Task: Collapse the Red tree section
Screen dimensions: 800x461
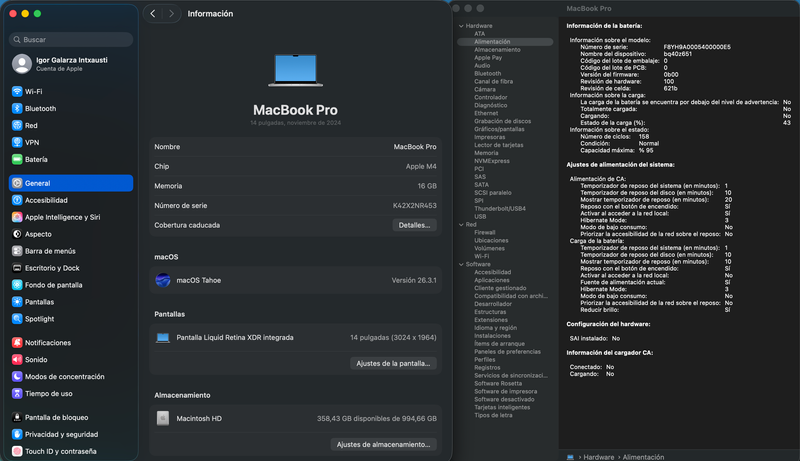Action: pos(461,225)
